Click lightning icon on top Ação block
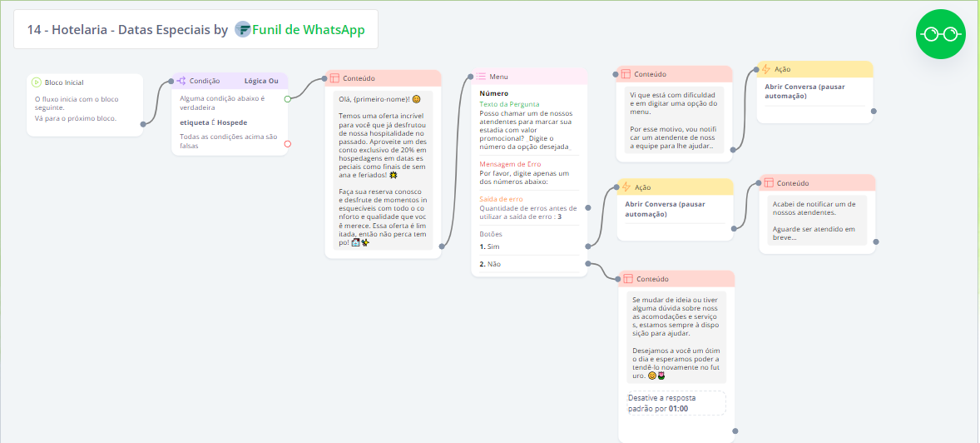 pyautogui.click(x=765, y=69)
